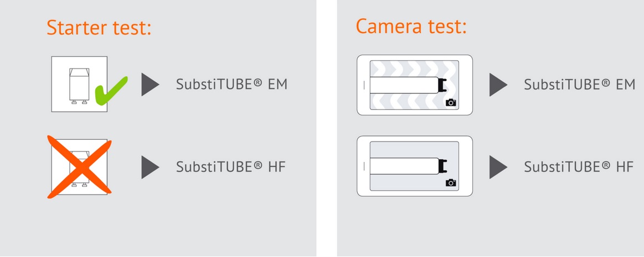Select the SubstiTUBE® HF label under Camera test
644x257 pixels.
pyautogui.click(x=579, y=167)
